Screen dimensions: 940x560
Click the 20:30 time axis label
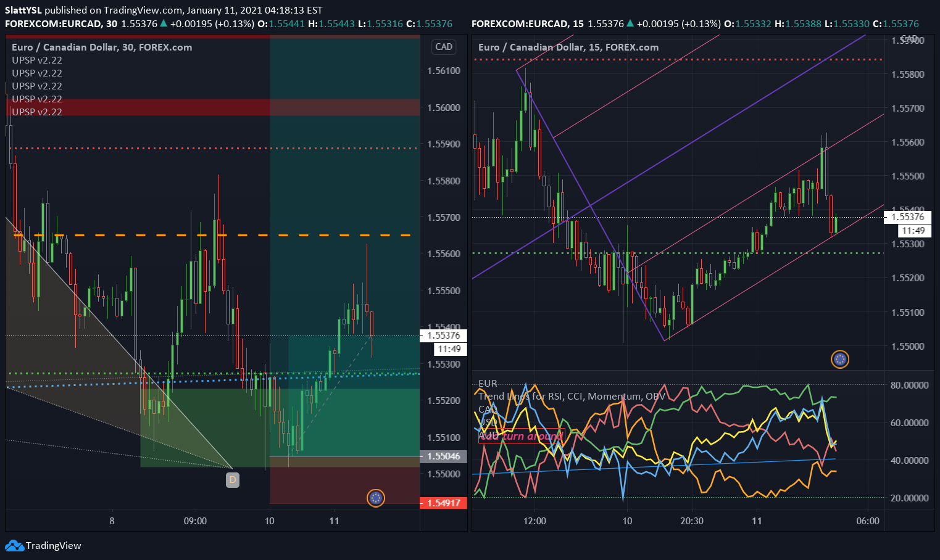click(x=692, y=521)
